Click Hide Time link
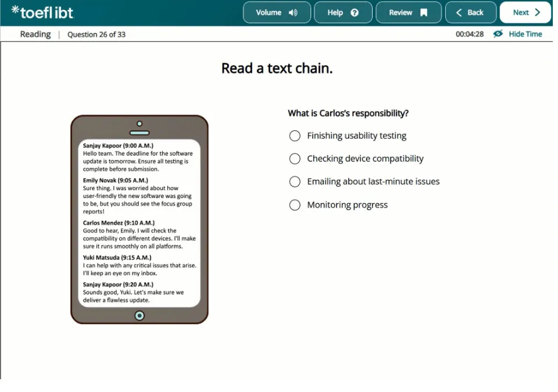 coord(525,34)
